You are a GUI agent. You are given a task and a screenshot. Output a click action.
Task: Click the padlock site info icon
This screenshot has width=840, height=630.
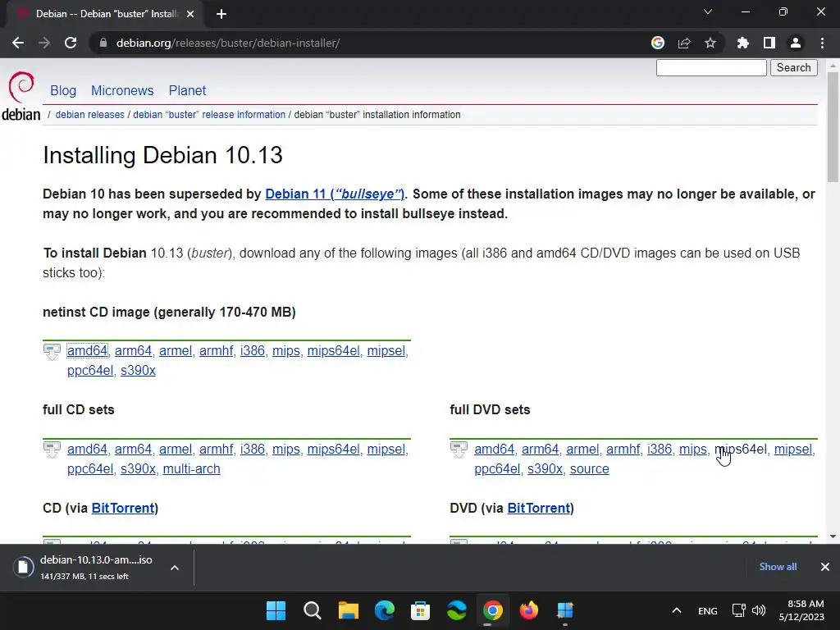(x=103, y=43)
